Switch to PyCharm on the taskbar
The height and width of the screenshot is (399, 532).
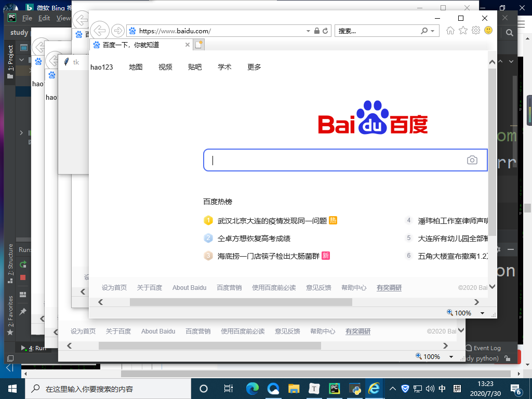335,389
